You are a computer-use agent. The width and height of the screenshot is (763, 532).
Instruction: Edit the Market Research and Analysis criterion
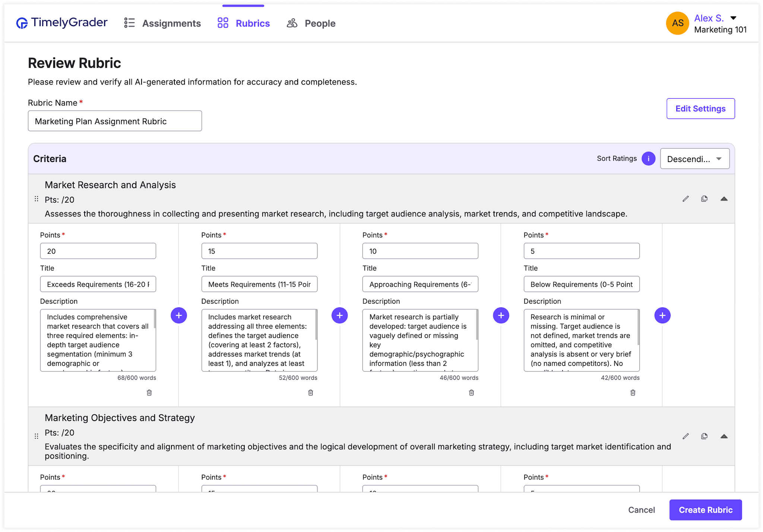686,199
